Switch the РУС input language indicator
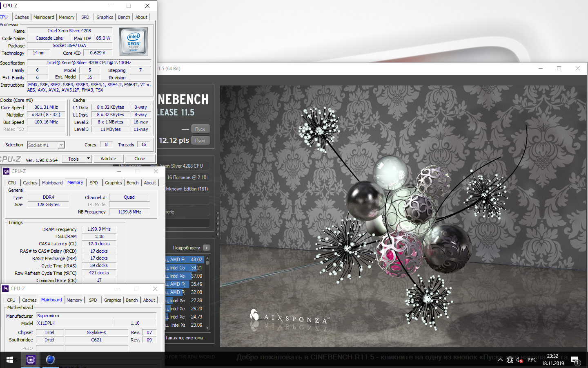 532,360
